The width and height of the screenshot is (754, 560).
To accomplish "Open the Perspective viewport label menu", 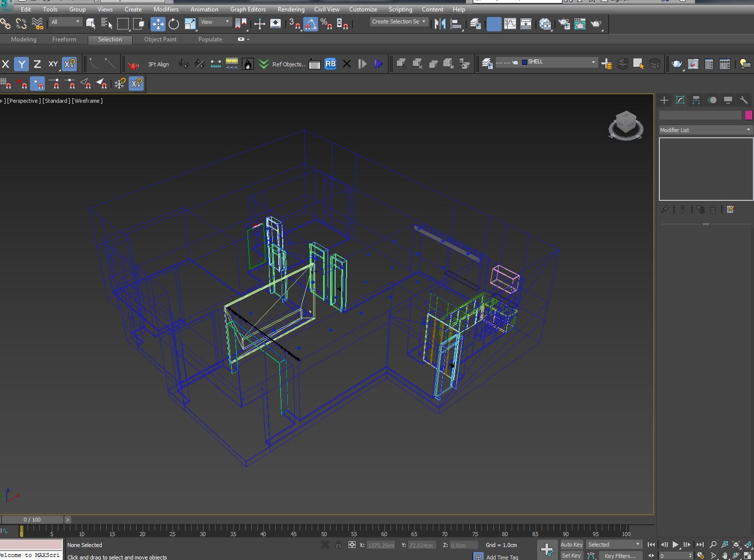I will tap(24, 101).
